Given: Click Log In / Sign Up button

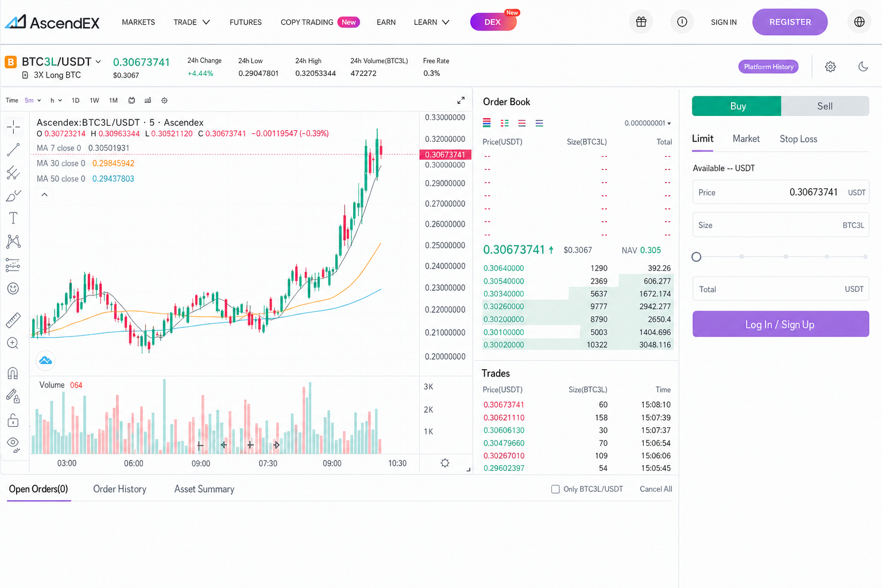Looking at the screenshot, I should pos(781,324).
